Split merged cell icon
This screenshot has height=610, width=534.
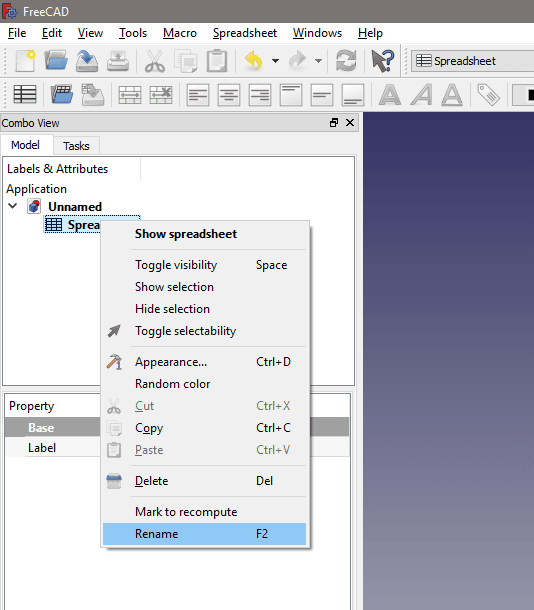[x=161, y=95]
